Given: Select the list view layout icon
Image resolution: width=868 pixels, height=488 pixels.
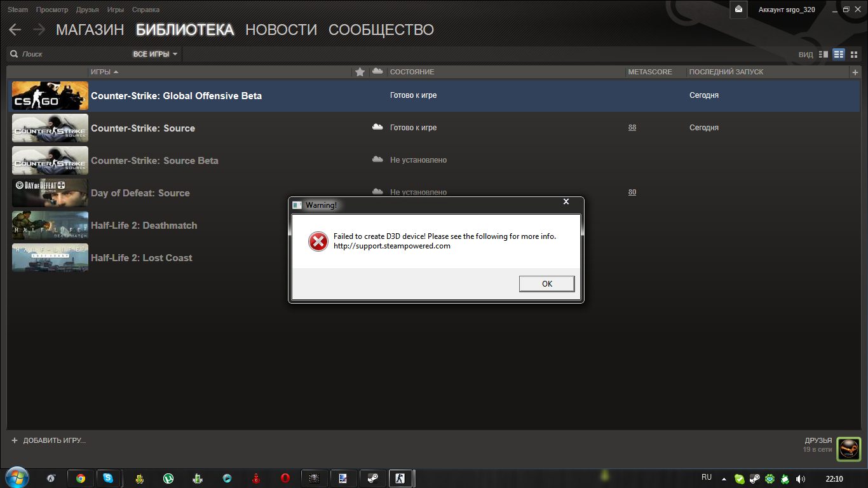Looking at the screenshot, I should 839,55.
